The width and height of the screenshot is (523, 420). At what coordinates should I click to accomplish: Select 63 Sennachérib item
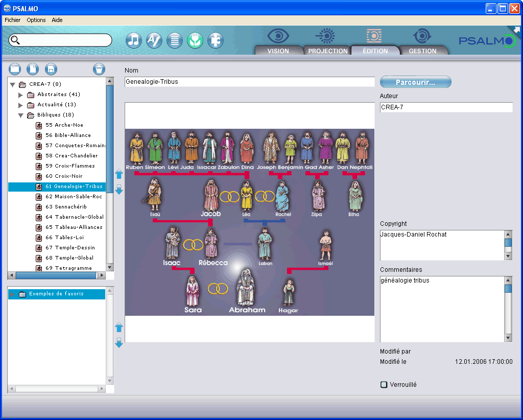(66, 207)
